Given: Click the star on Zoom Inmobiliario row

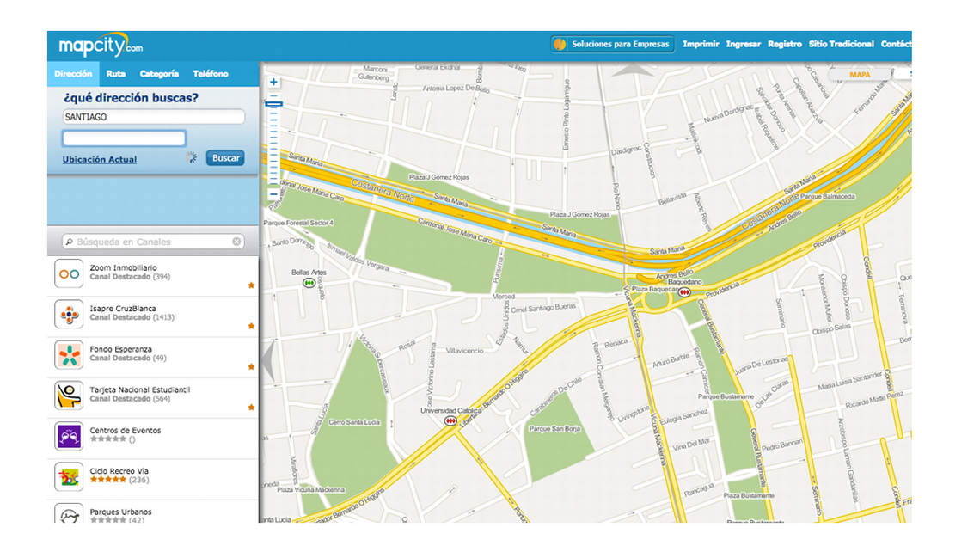Looking at the screenshot, I should click(x=251, y=285).
